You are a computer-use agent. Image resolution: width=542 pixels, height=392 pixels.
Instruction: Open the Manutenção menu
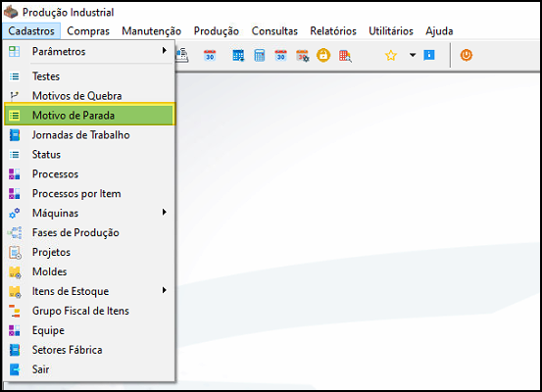151,31
